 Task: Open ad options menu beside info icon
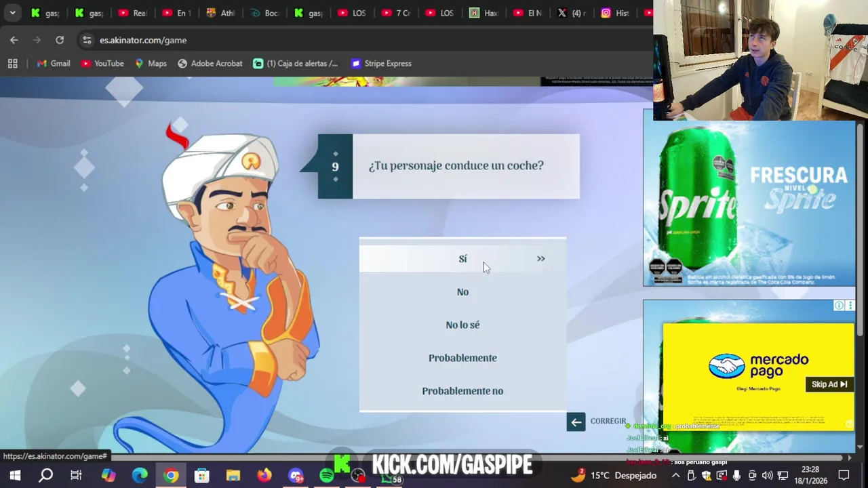click(x=850, y=306)
